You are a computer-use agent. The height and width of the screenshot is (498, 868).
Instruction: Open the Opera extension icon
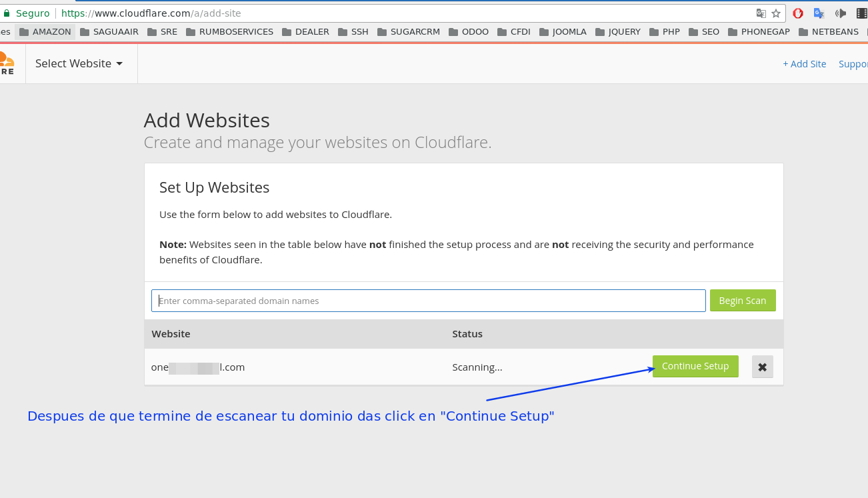coord(798,13)
